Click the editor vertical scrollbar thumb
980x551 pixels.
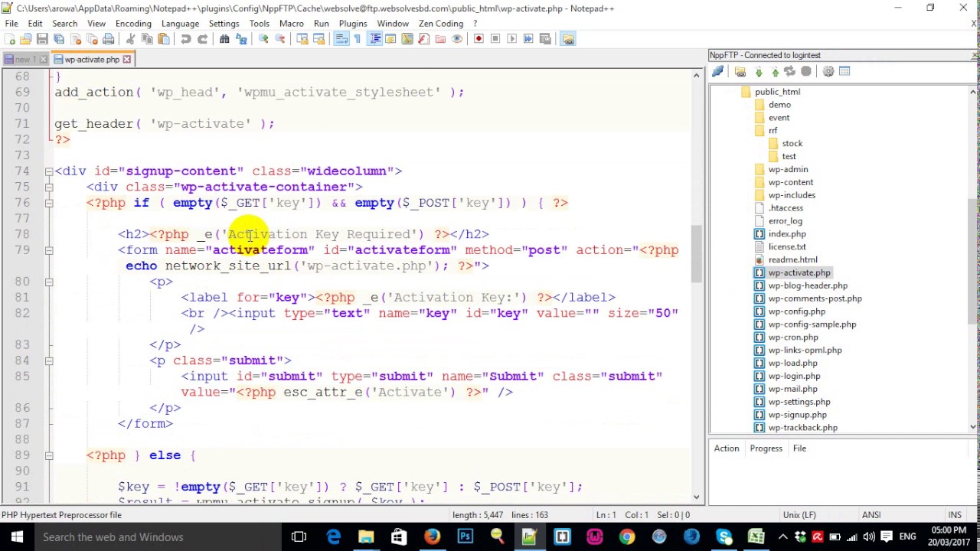pos(696,253)
